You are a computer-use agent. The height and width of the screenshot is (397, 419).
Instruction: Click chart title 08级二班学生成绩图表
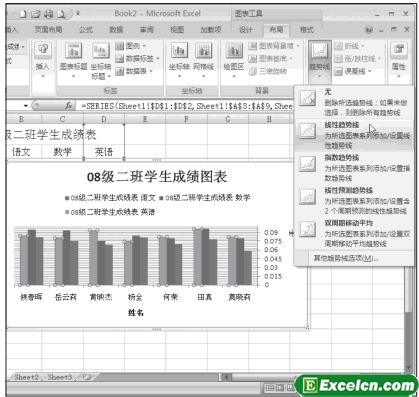point(157,177)
